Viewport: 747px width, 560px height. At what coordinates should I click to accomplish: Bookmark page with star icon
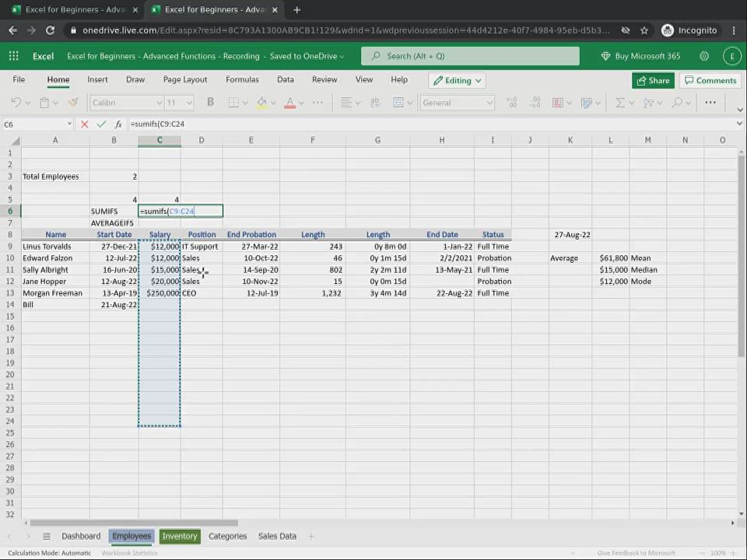[x=644, y=30]
